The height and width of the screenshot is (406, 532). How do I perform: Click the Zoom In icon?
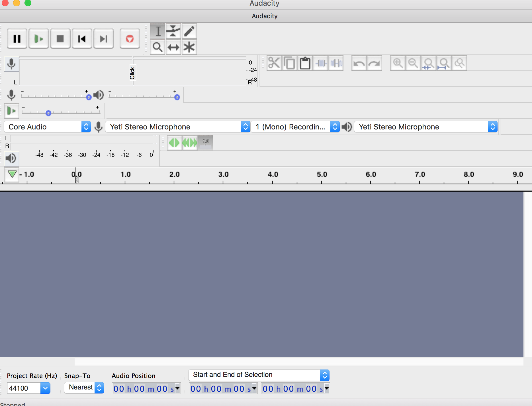click(398, 63)
